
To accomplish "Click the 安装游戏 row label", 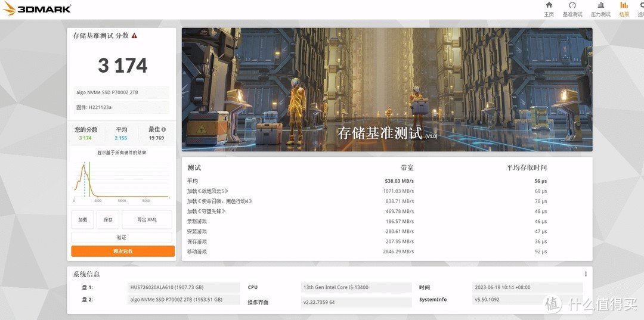I will point(197,231).
